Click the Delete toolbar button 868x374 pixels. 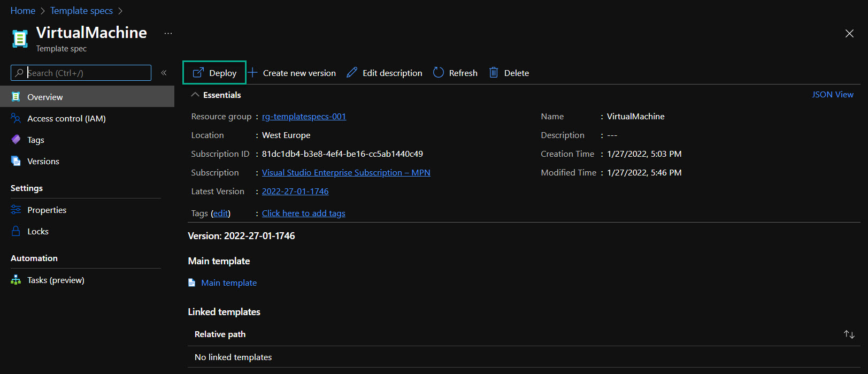[x=509, y=73]
